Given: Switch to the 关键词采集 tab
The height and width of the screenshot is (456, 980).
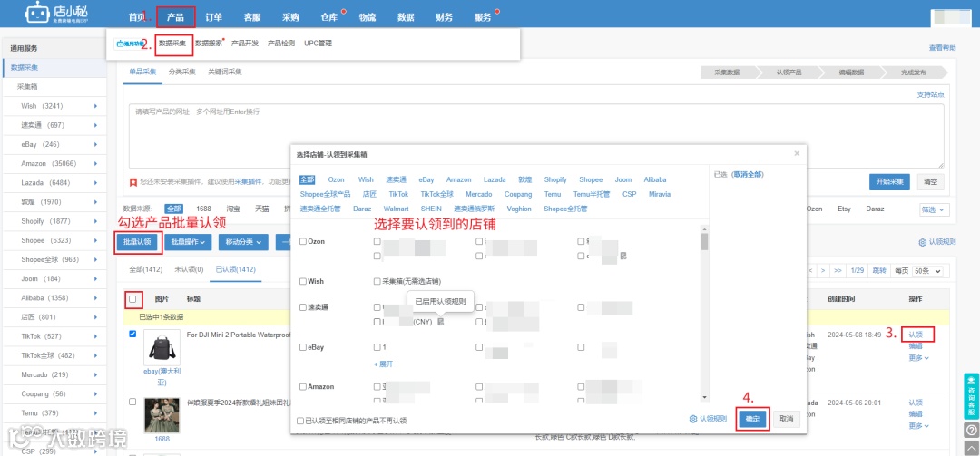Looking at the screenshot, I should point(225,72).
